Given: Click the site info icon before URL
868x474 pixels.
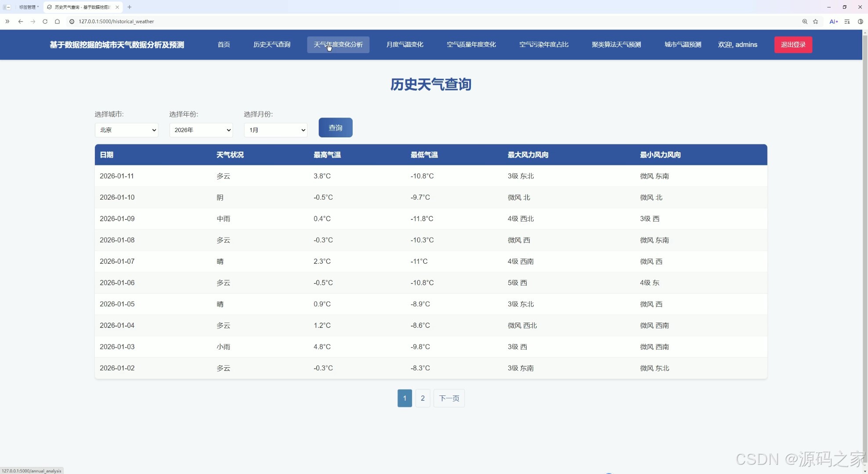Looking at the screenshot, I should pos(72,22).
